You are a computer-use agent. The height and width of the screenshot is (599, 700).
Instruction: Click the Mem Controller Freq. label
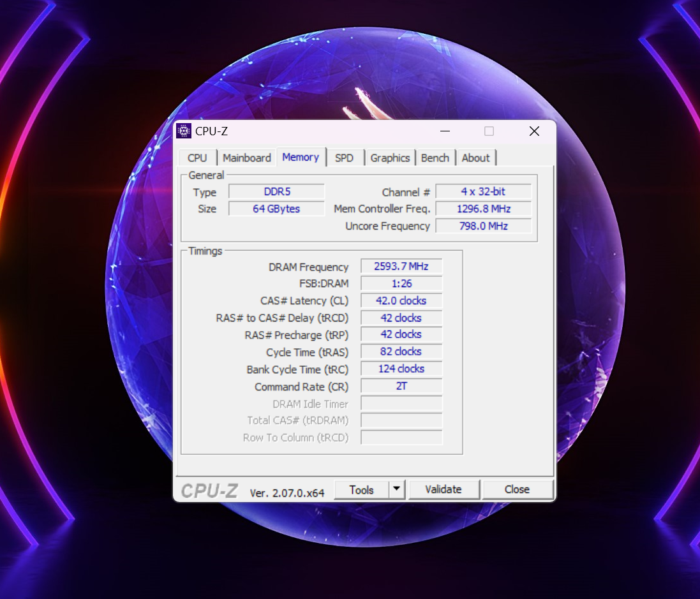(382, 209)
